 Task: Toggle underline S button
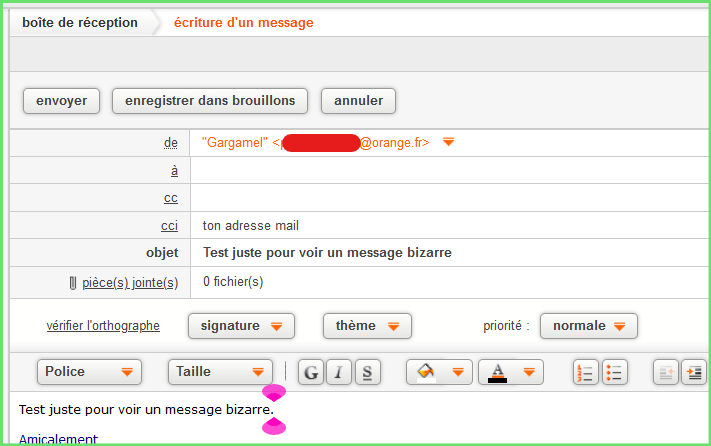coord(368,372)
